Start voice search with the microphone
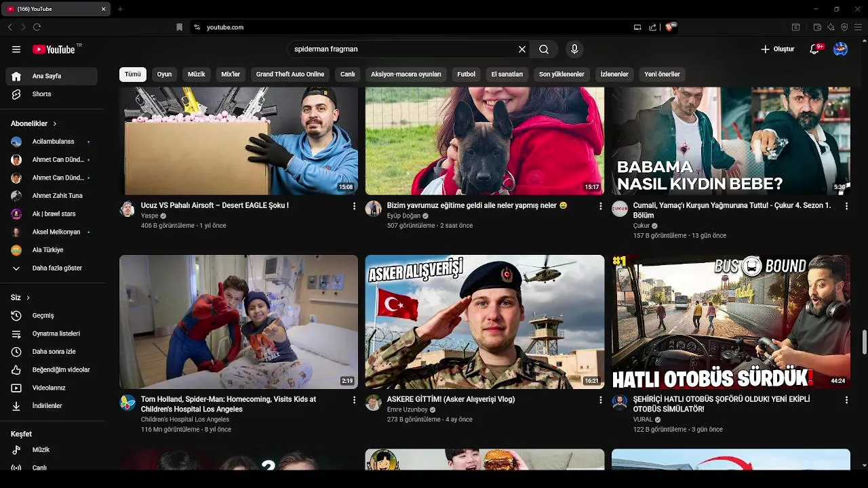The height and width of the screenshot is (488, 868). (574, 49)
